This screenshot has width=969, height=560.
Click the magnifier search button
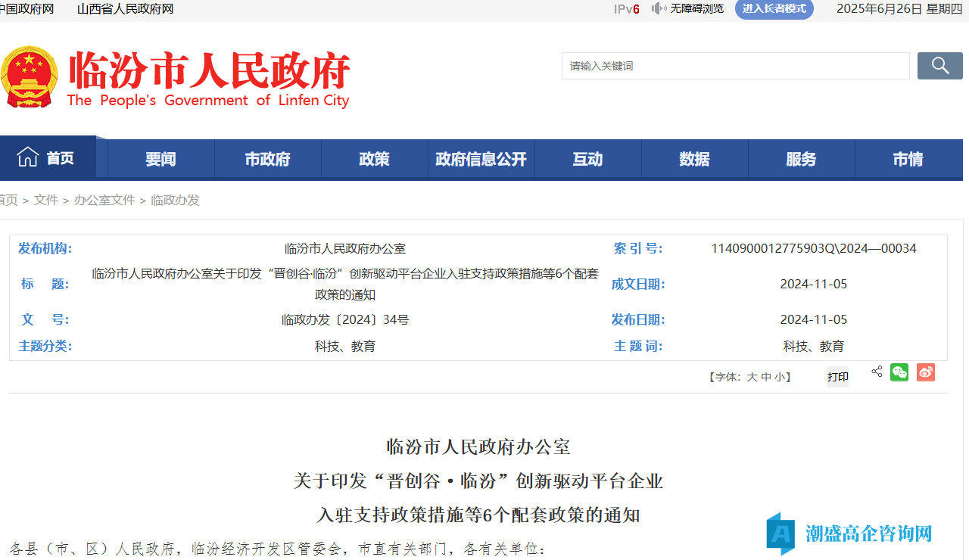939,66
